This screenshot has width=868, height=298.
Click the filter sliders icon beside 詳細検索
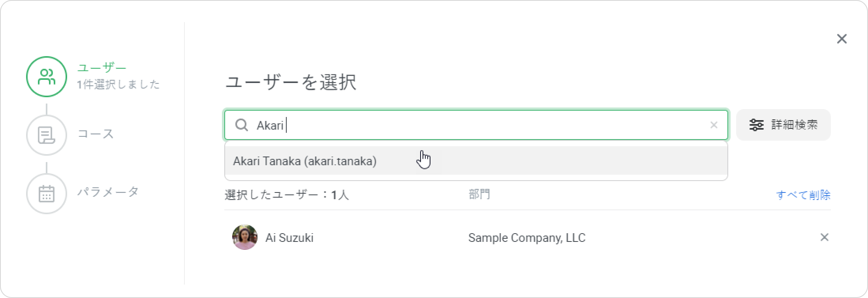(756, 125)
